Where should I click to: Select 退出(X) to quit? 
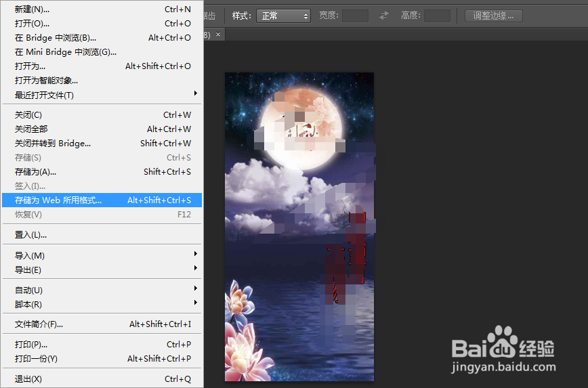(x=102, y=379)
